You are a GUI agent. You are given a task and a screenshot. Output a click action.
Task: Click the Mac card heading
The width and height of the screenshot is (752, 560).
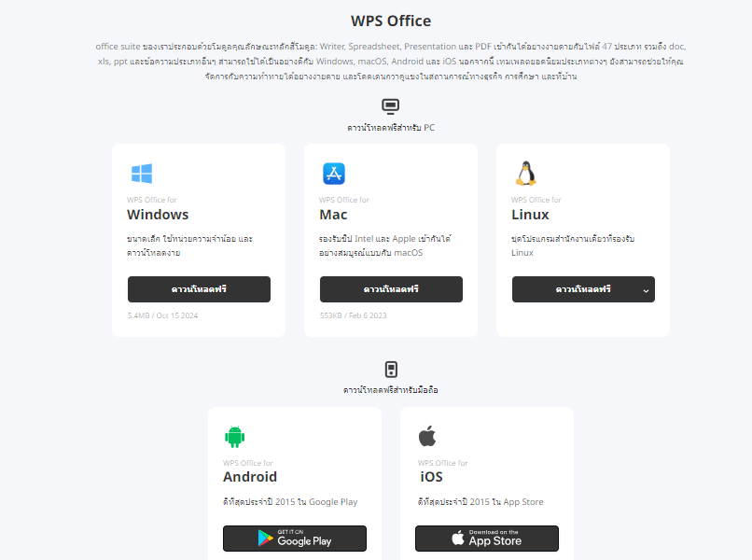tap(333, 215)
